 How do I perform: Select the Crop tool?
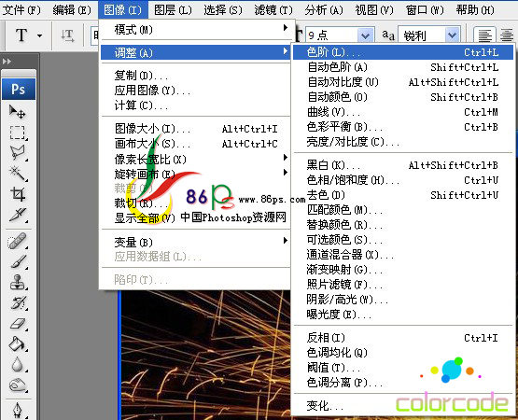18,193
